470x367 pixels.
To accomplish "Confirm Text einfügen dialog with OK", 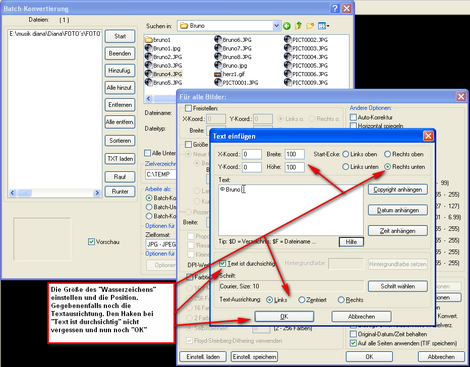I will pyautogui.click(x=284, y=316).
